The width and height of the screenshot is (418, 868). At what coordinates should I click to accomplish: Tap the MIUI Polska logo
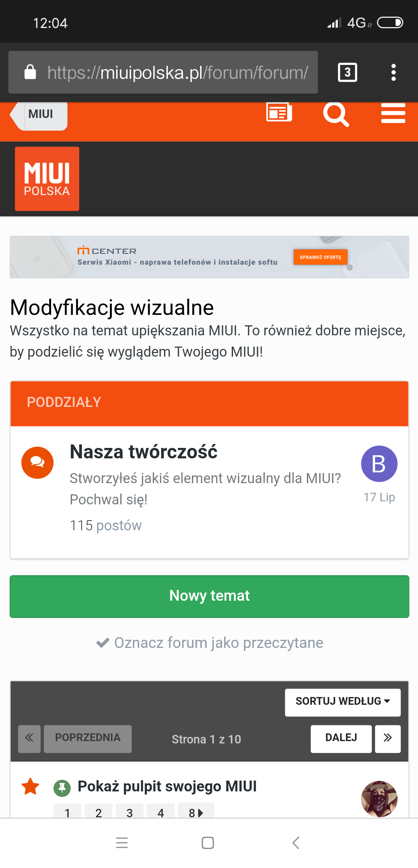pos(47,179)
